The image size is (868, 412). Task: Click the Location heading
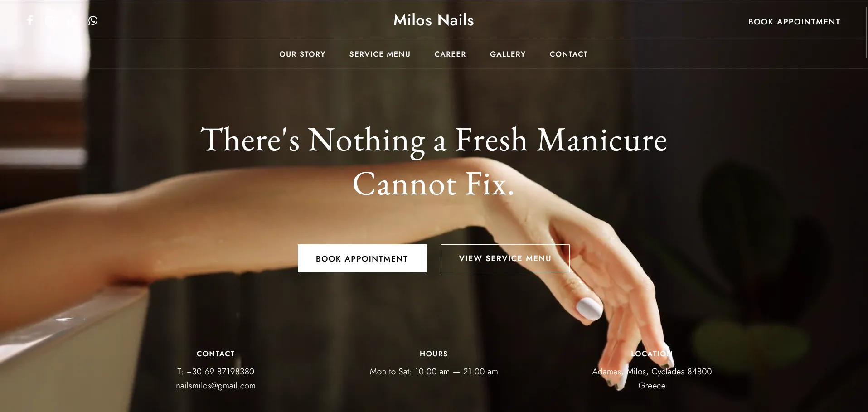coord(652,354)
